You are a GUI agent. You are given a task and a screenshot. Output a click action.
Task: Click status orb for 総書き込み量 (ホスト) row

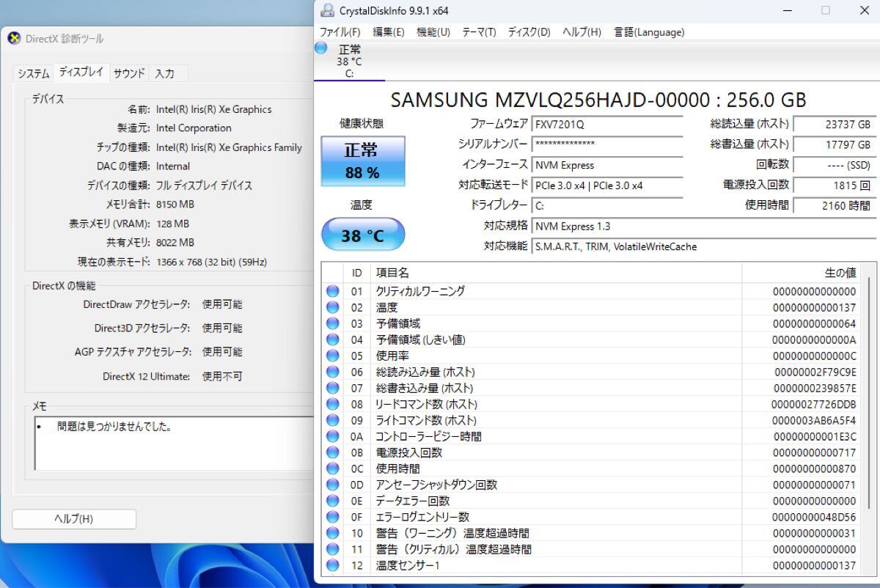[333, 388]
